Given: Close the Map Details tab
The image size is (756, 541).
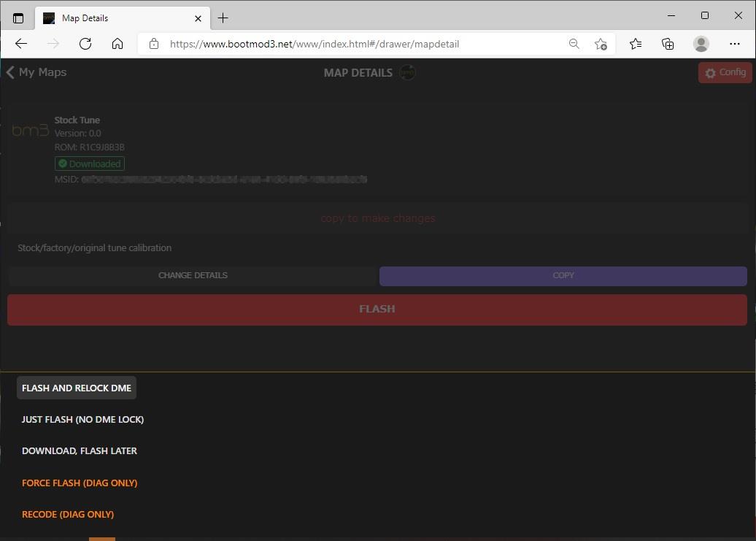Looking at the screenshot, I should click(198, 18).
